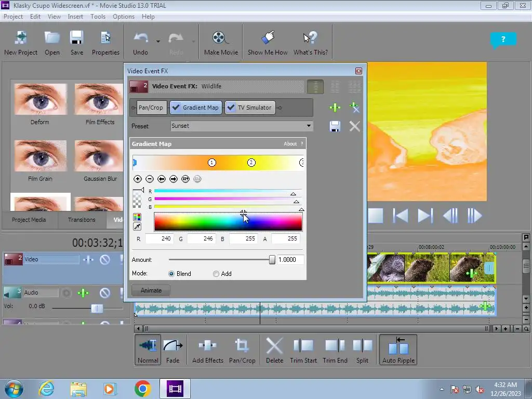Open the Tools menu
The image size is (532, 399).
pos(98,17)
